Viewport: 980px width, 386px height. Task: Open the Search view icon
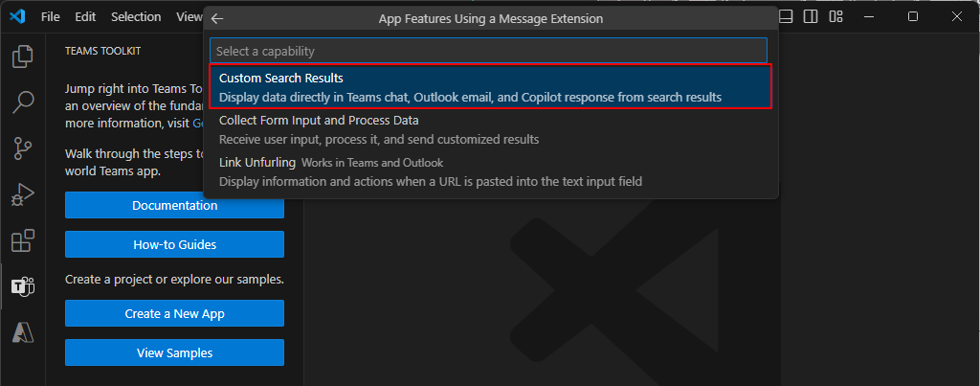pos(23,102)
